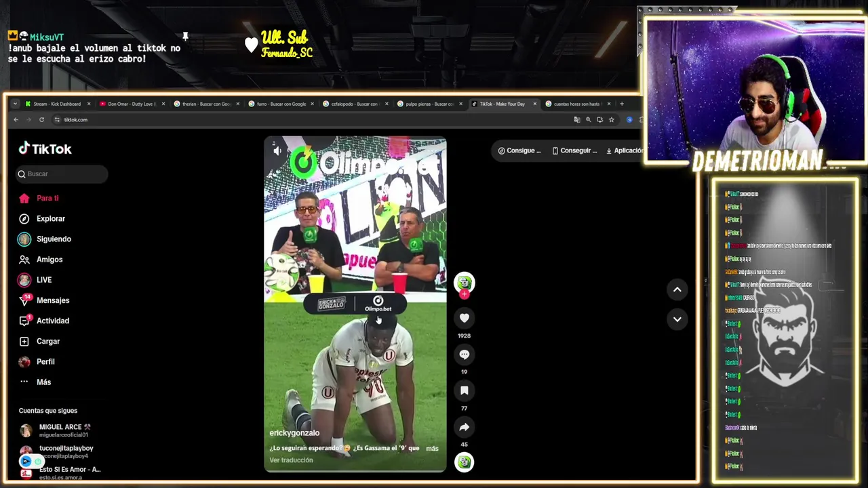Click the zoom magnifier icon
The image size is (868, 488).
click(x=588, y=119)
